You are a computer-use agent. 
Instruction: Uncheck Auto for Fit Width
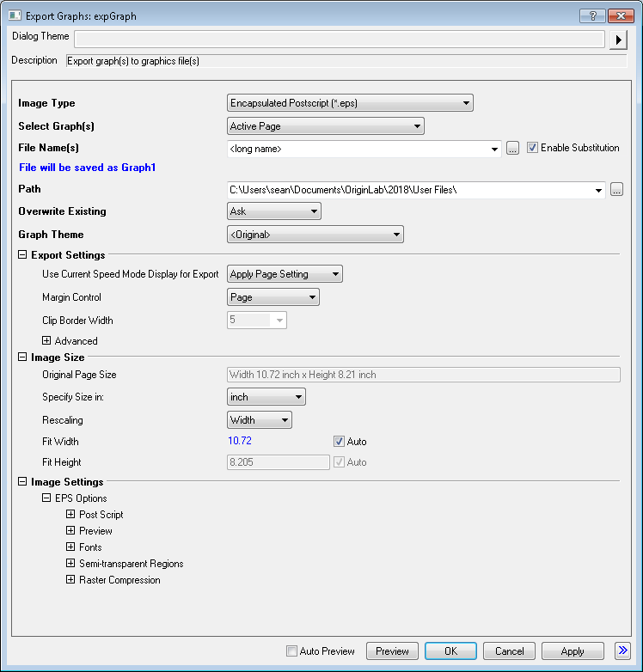(x=340, y=442)
